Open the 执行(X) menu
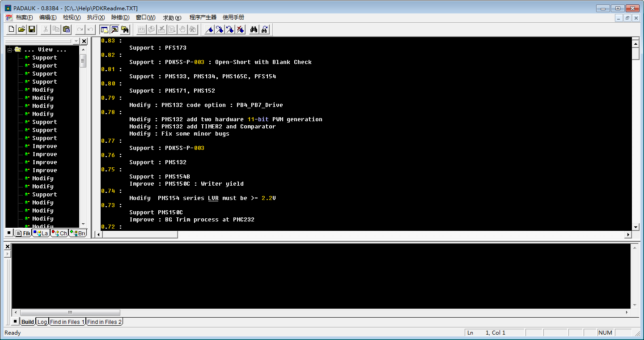 tap(96, 17)
